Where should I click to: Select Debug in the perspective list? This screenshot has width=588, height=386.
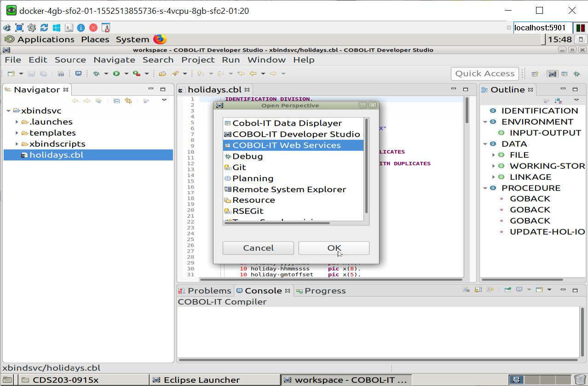point(248,156)
